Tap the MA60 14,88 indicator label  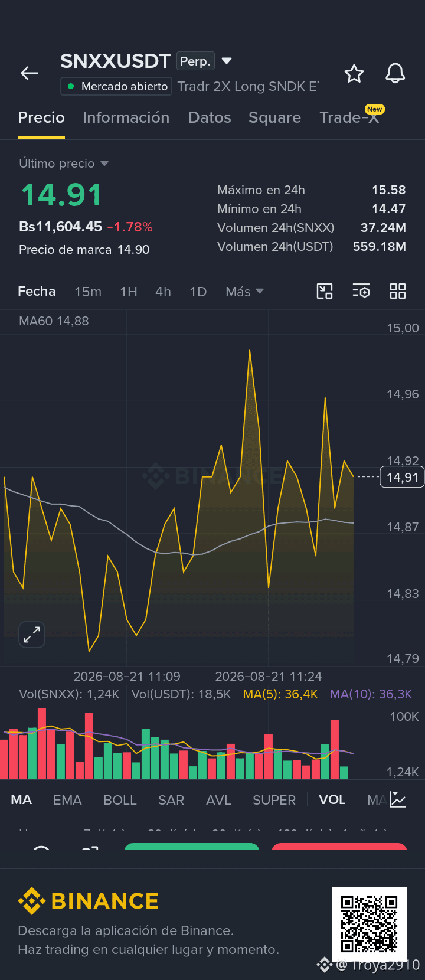(x=54, y=321)
